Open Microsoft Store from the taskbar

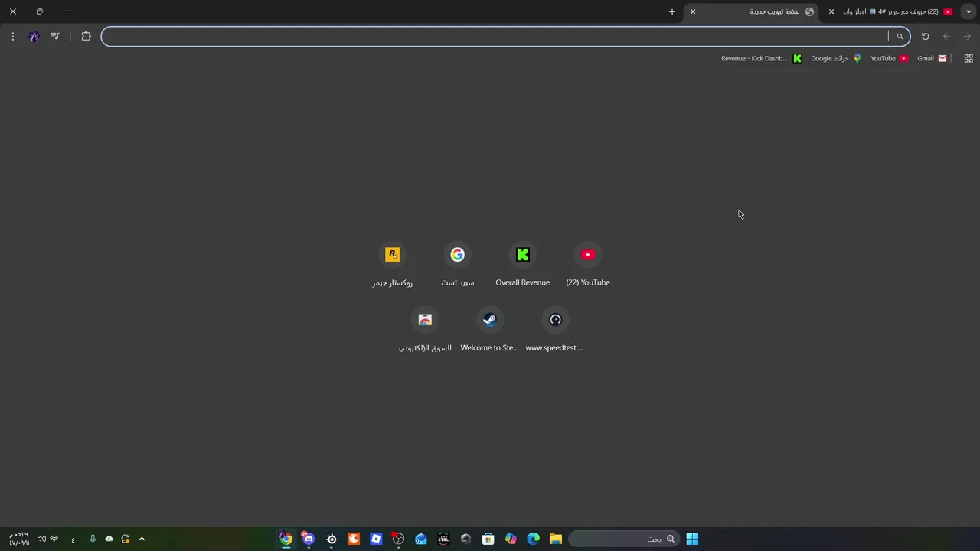(488, 539)
